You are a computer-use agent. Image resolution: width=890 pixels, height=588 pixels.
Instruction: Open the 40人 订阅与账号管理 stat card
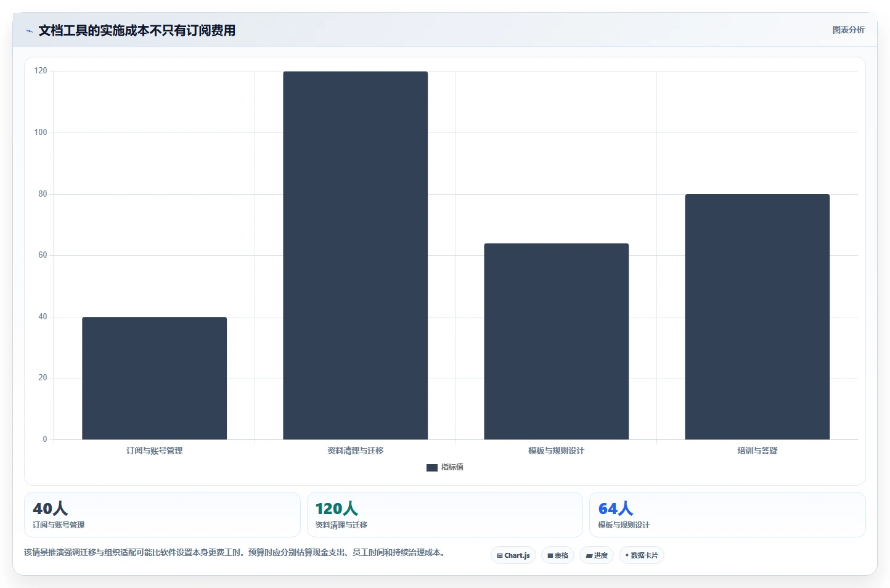pyautogui.click(x=162, y=515)
